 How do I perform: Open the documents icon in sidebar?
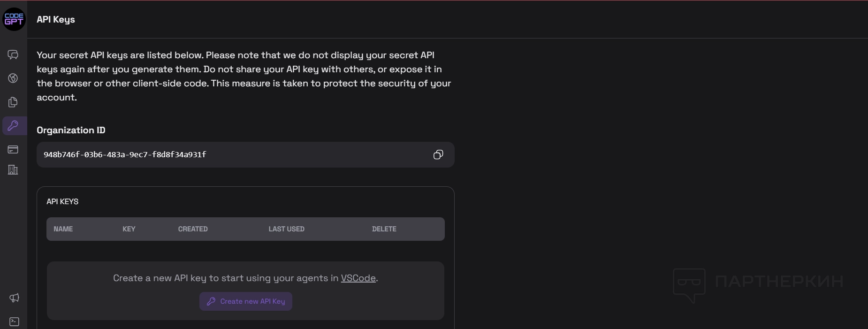point(13,102)
